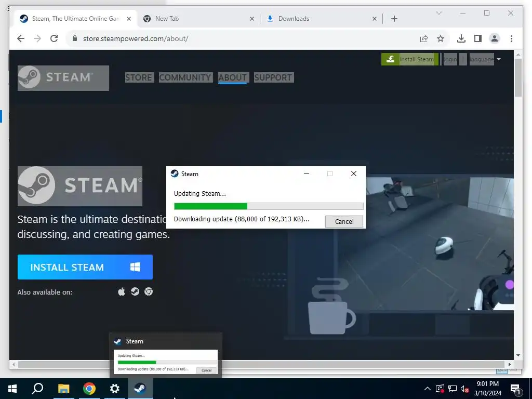Close the Downloads tab

tap(375, 19)
